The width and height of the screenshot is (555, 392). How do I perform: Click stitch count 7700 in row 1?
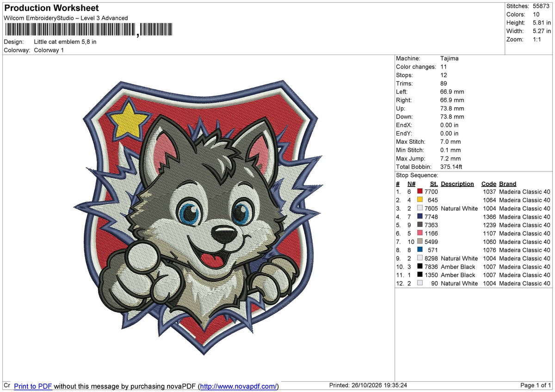pos(431,191)
